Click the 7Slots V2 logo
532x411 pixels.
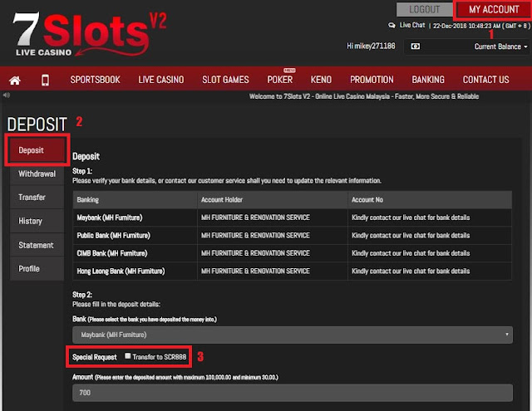pyautogui.click(x=90, y=34)
